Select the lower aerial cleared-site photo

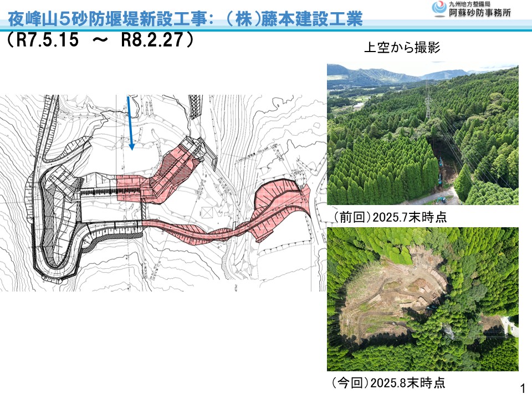click(x=422, y=299)
